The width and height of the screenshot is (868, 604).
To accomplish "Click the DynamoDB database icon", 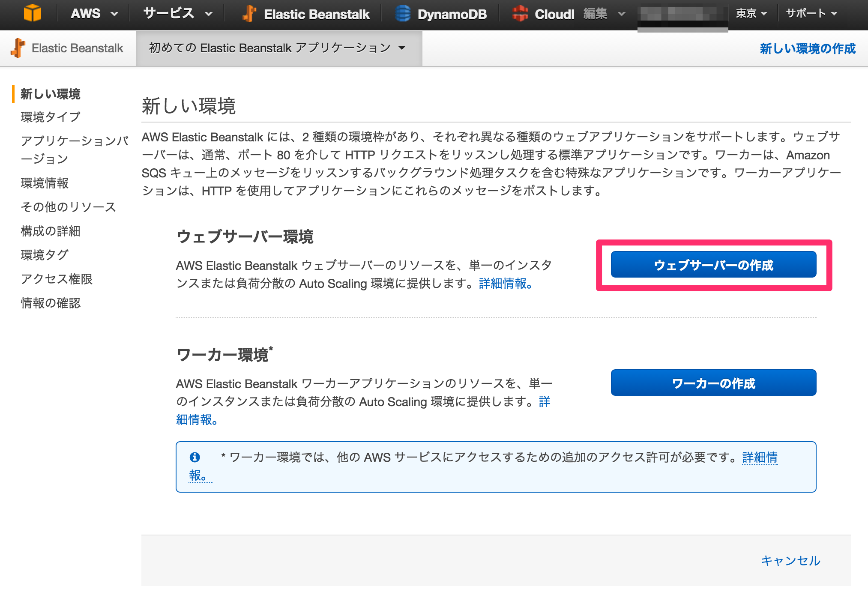I will coord(403,14).
